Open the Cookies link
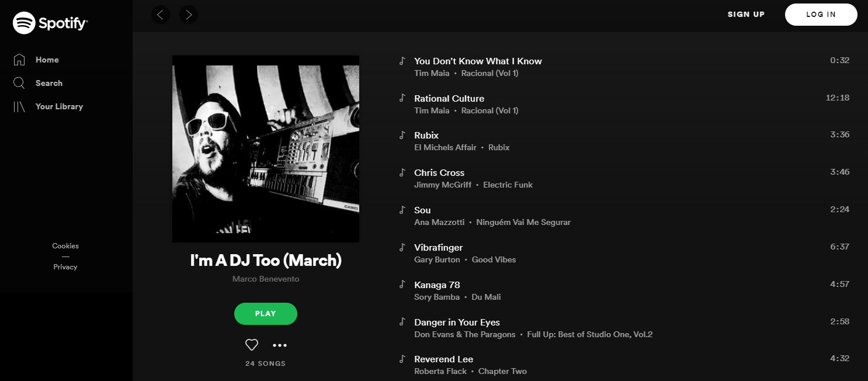 [x=65, y=246]
